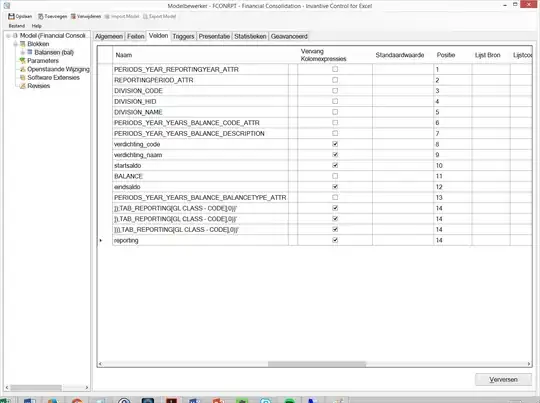The width and height of the screenshot is (540, 403).
Task: Click the PERIODS_YEAR_YEARS_BALANCE_CODE_ATTR name cell
Action: 200,123
